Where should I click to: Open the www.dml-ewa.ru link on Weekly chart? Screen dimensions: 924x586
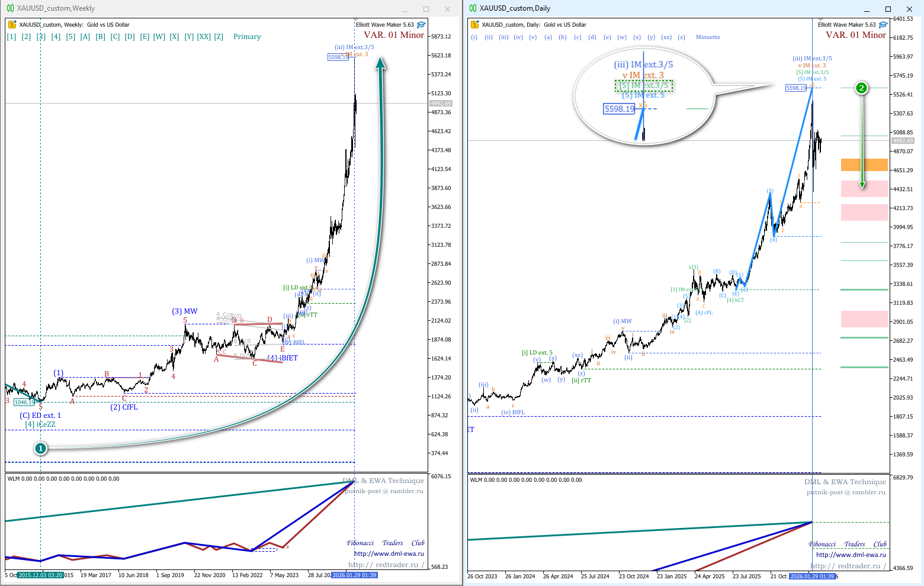tap(389, 553)
